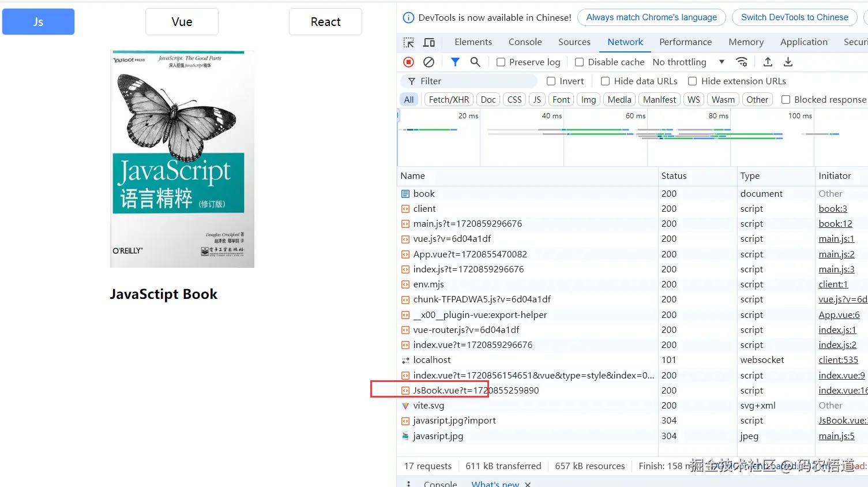Viewport: 868px width, 487px height.
Task: Open the Memory tab
Action: coord(746,42)
